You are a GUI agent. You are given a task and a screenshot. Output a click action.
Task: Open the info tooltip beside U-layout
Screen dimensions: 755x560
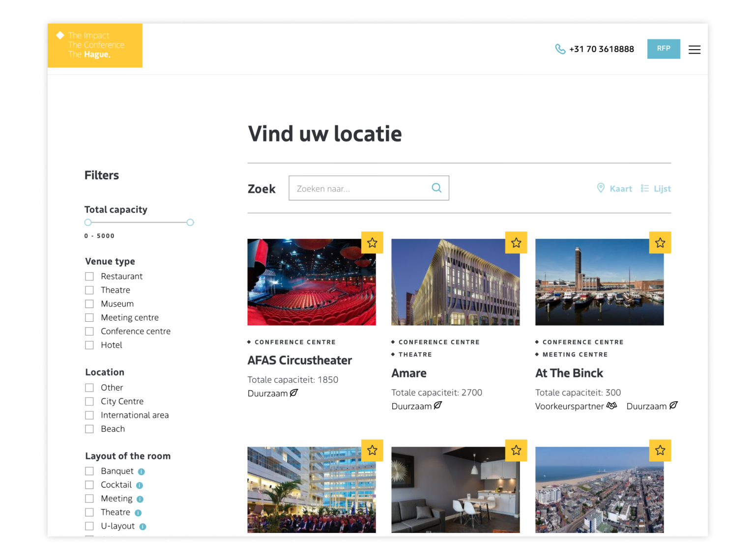click(143, 526)
